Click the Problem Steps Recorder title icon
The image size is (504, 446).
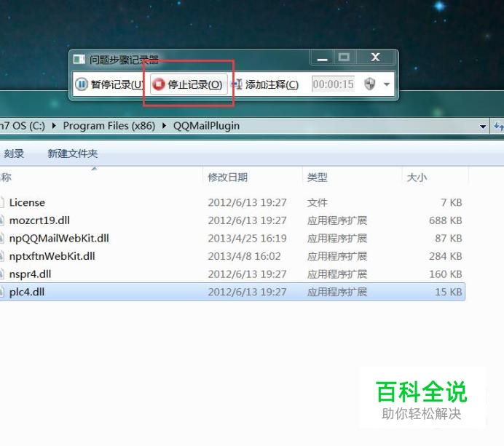coord(79,60)
